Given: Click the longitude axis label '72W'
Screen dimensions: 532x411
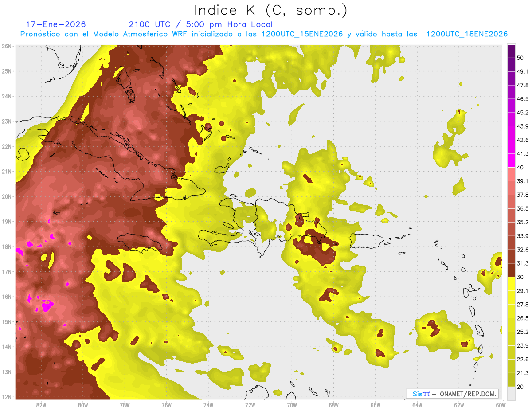Looking at the screenshot, I should pyautogui.click(x=250, y=405).
